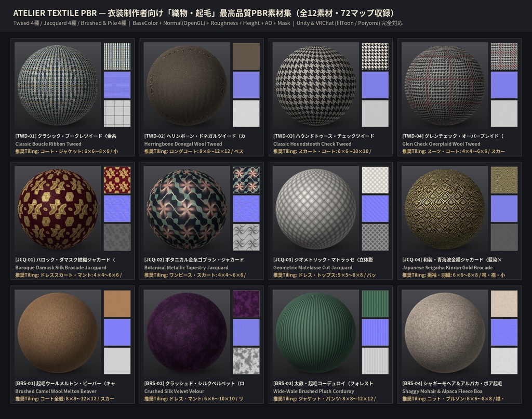The height and width of the screenshot is (419, 532).
Task: Click the mottled grayscale map of Crushed Silk Velvet
Action: tap(246, 361)
